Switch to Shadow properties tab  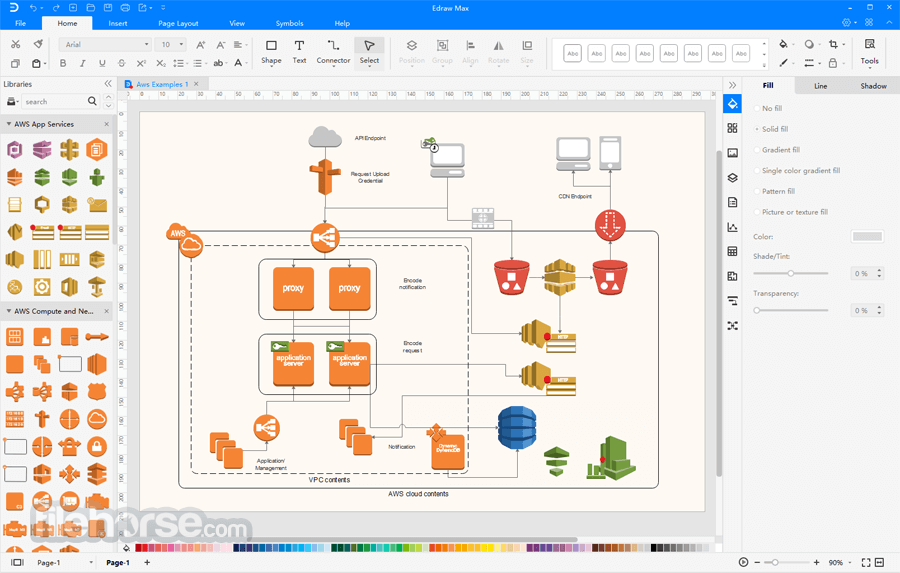click(x=873, y=86)
